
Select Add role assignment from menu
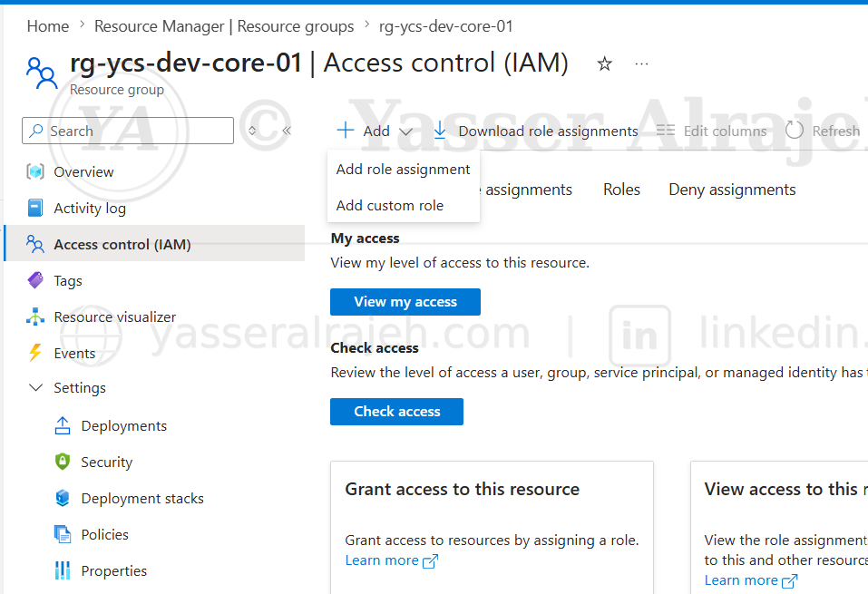click(403, 169)
